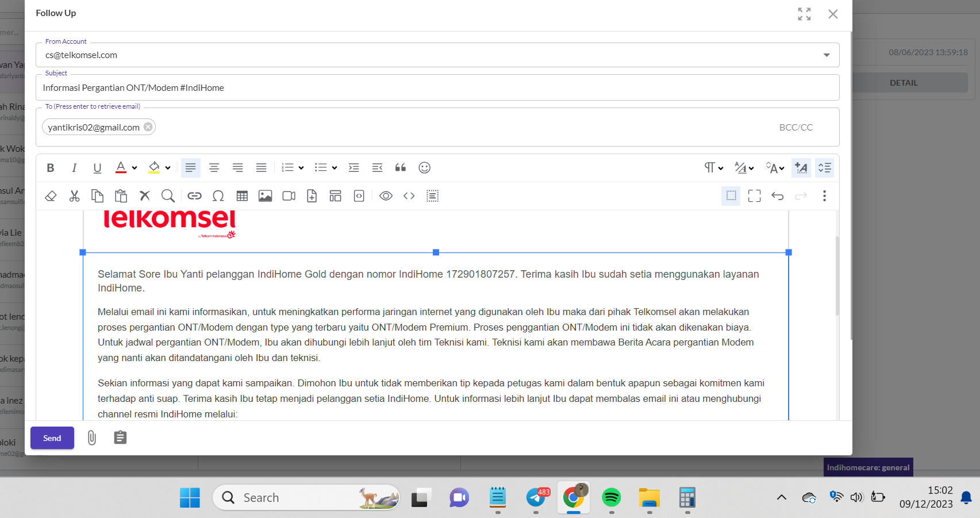Viewport: 980px width, 518px height.
Task: Open emoji picker
Action: (x=424, y=168)
